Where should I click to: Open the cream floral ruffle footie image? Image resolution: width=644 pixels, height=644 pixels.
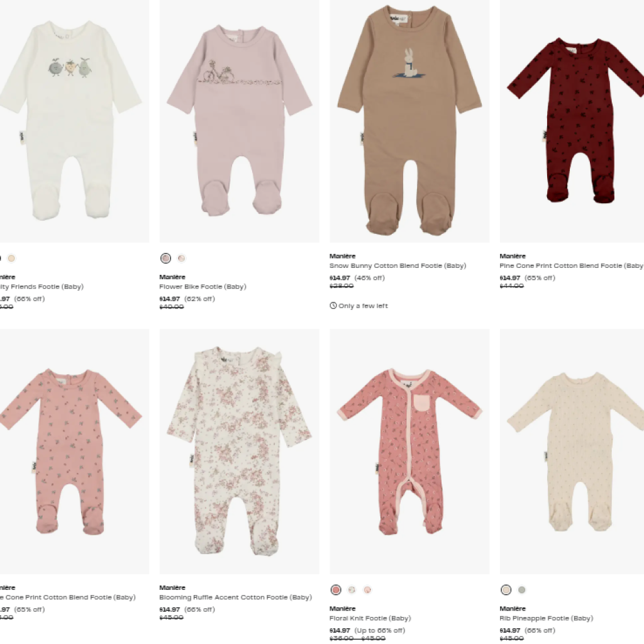pos(240,452)
